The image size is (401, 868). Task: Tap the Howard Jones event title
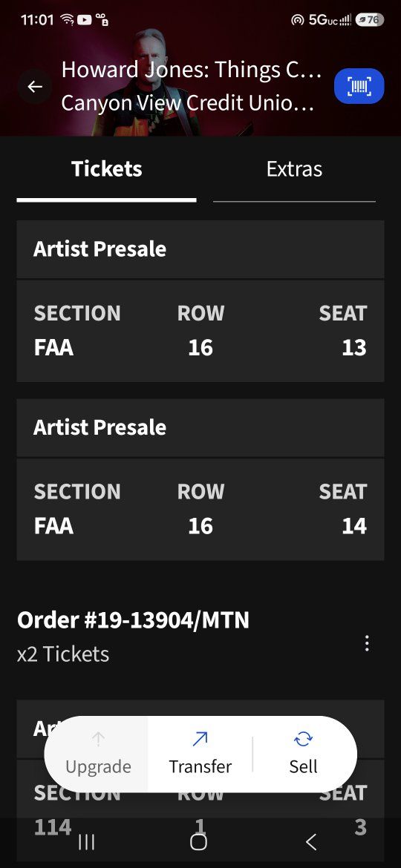[191, 70]
